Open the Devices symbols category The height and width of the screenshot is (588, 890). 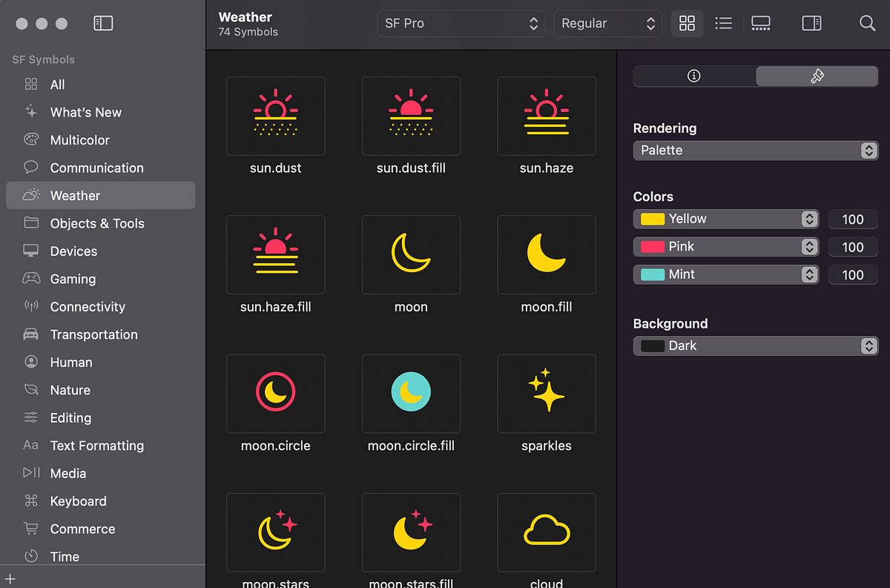coord(74,251)
